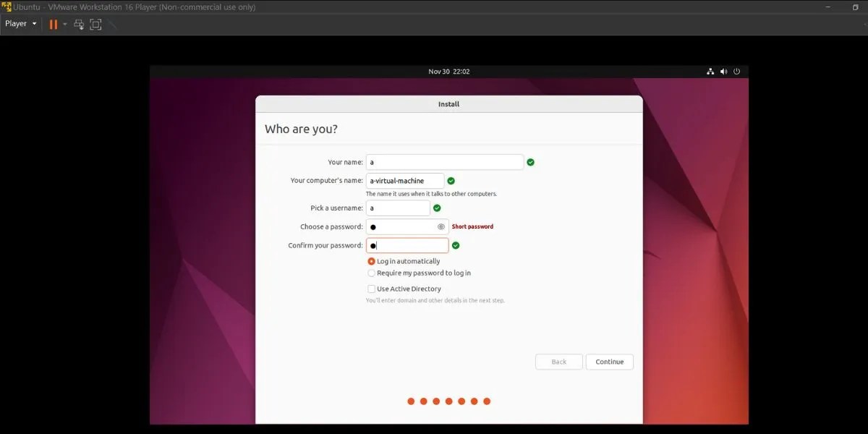Click the green checkmark beside Your name
Image resolution: width=868 pixels, height=434 pixels.
click(530, 162)
